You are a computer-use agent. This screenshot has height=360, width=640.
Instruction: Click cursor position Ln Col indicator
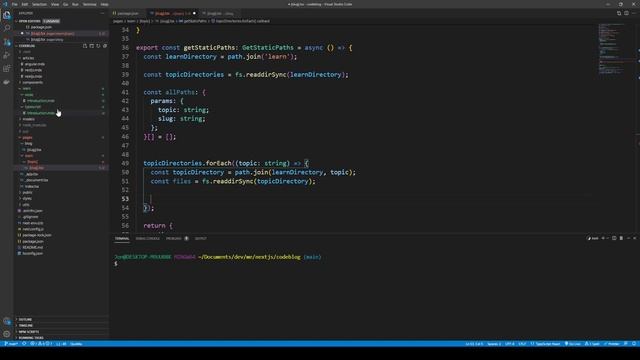point(474,344)
